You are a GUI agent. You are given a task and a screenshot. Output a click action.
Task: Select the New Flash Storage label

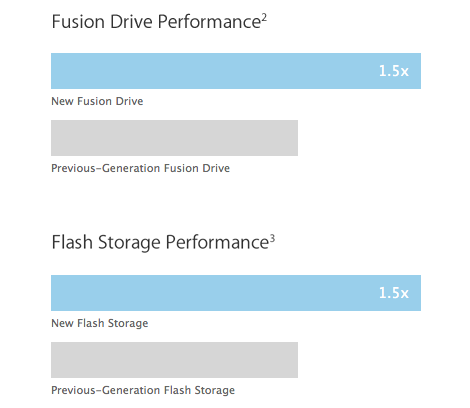(100, 323)
